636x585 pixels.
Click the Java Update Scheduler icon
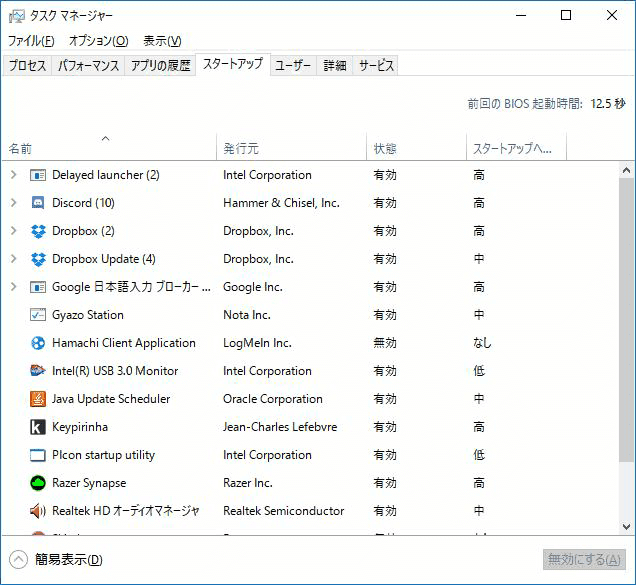pyautogui.click(x=38, y=399)
